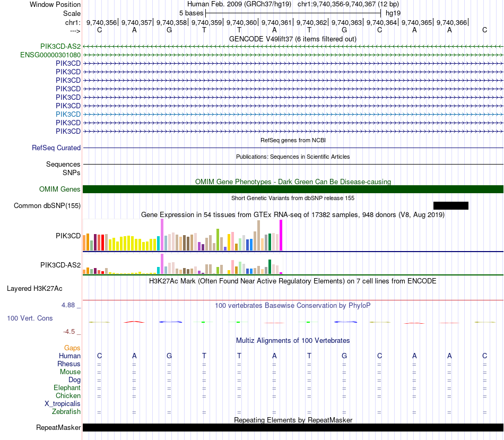Click the -4.5 lower scale value
Screen dimensions: 504x440
pyautogui.click(x=69, y=332)
